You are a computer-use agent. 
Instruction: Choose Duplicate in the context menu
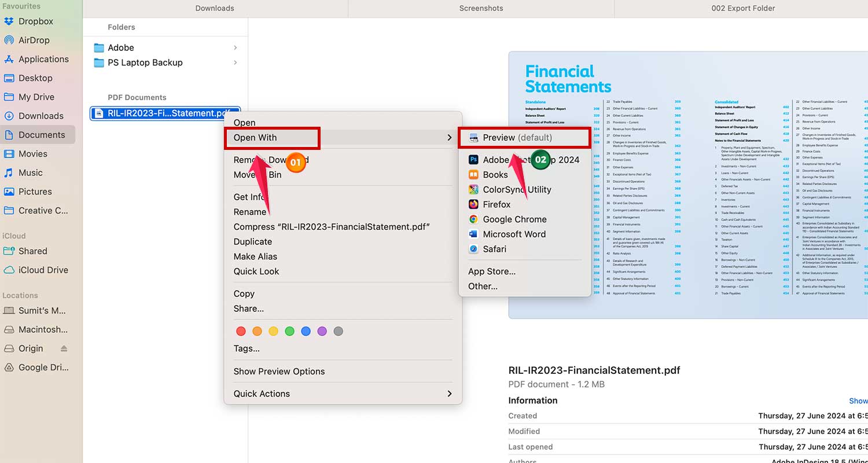click(253, 241)
